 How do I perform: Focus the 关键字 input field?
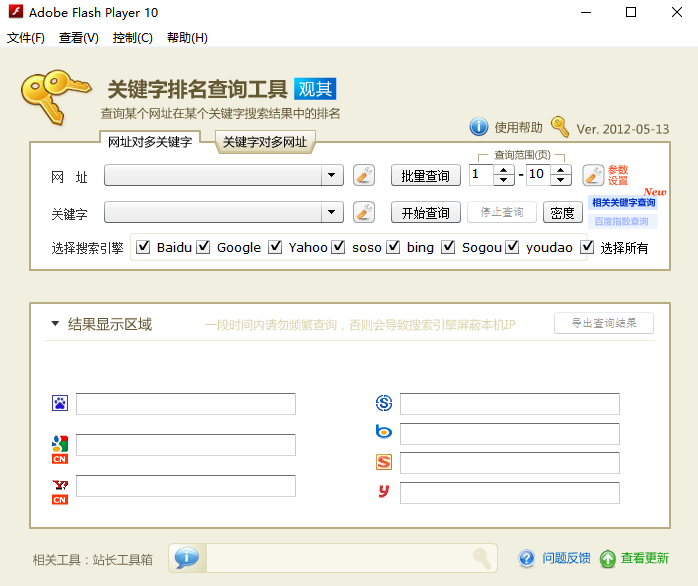pos(213,212)
